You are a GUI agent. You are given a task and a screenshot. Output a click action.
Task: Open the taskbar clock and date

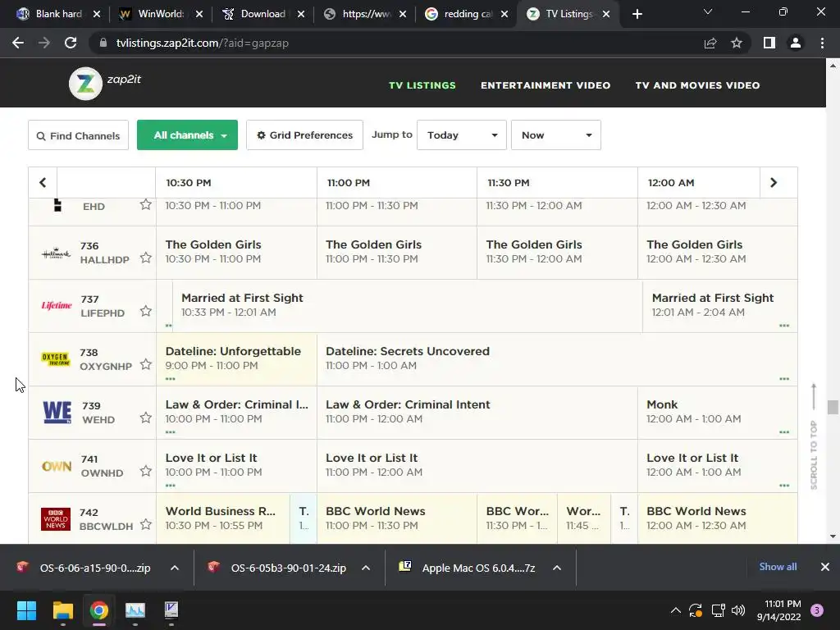(x=779, y=610)
